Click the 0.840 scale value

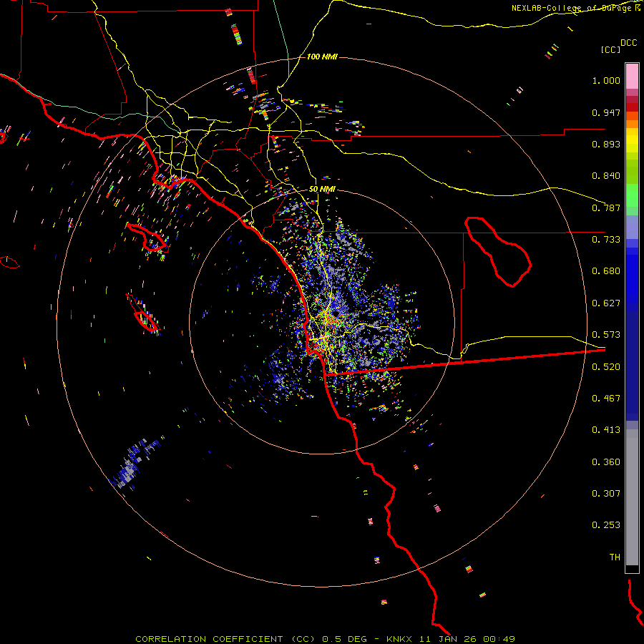(x=606, y=176)
